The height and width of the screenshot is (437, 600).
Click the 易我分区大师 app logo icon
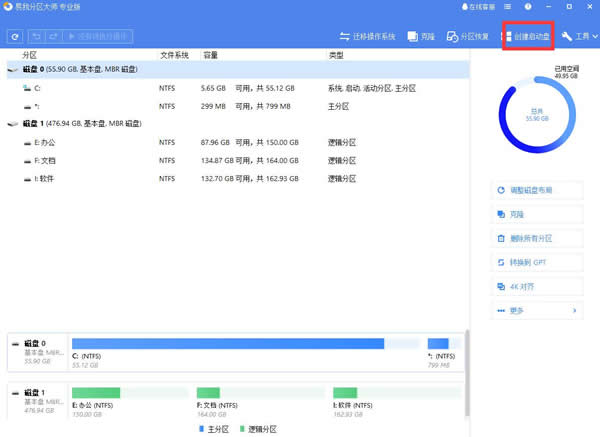point(8,7)
